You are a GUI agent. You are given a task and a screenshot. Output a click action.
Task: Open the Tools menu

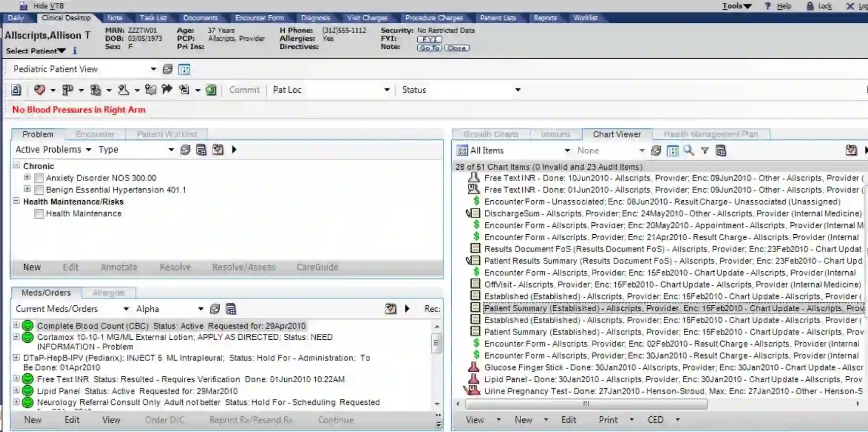pyautogui.click(x=736, y=6)
